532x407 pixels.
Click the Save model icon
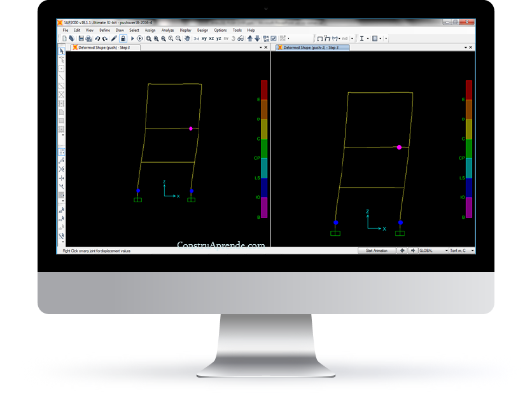click(81, 39)
